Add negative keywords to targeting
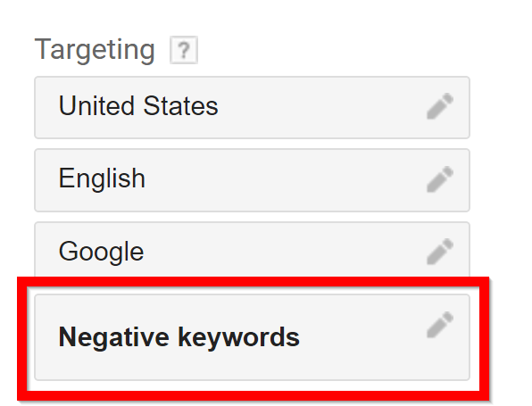 440,325
